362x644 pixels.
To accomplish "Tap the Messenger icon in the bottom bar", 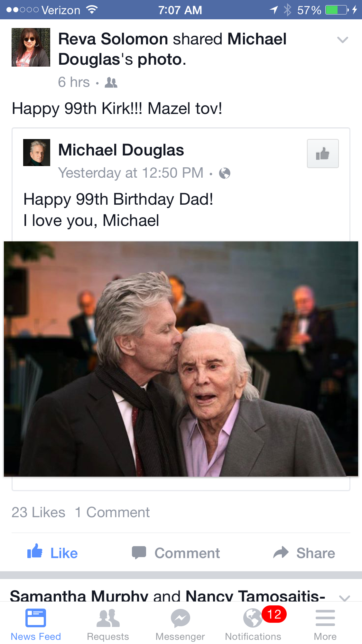I will [180, 619].
